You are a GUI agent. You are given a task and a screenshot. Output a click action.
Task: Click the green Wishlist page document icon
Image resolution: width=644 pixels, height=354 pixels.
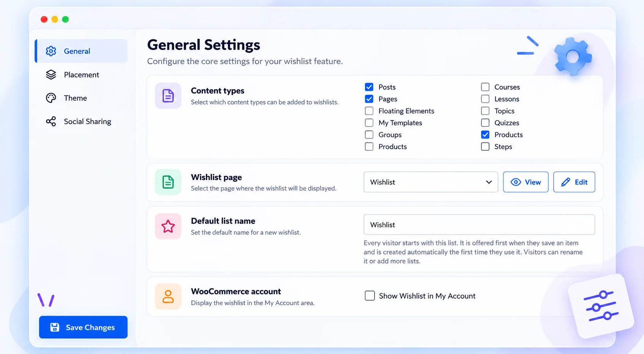pyautogui.click(x=168, y=182)
